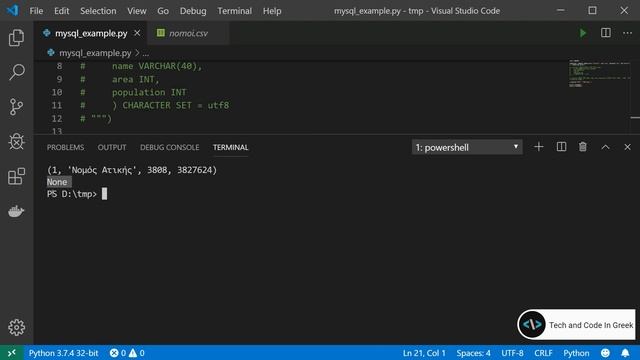The height and width of the screenshot is (360, 640).
Task: Select terminal from 1: powershell dropdown
Action: 467,147
